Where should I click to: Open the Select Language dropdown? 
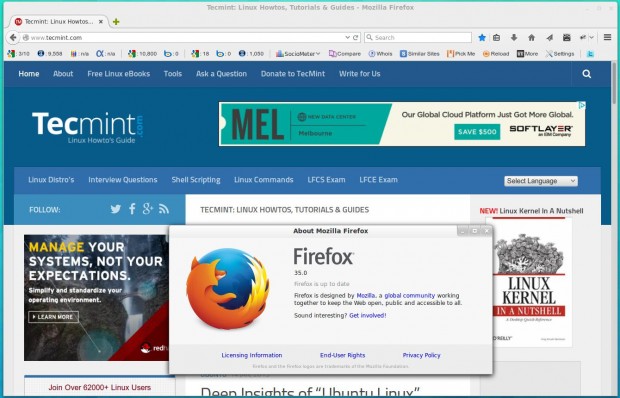point(541,181)
